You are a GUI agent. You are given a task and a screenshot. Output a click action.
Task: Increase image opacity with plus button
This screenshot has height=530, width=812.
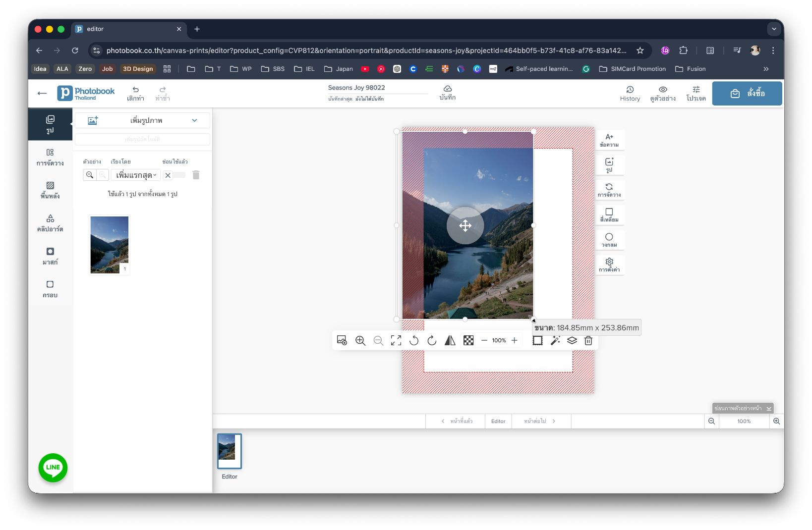tap(515, 340)
